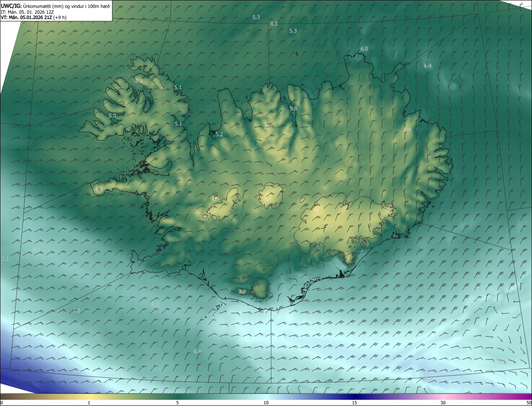
Task: Click the 7.3 value label
Action: (x=5, y=259)
